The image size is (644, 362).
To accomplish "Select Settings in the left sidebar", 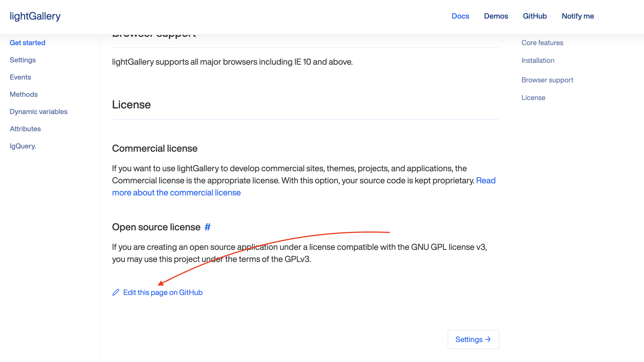I will (x=23, y=60).
